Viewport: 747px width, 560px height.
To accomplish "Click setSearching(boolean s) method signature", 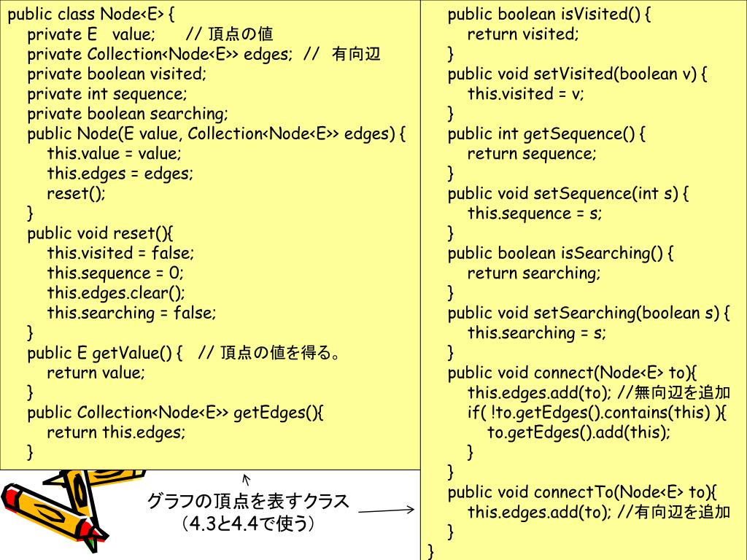I will pos(589,314).
